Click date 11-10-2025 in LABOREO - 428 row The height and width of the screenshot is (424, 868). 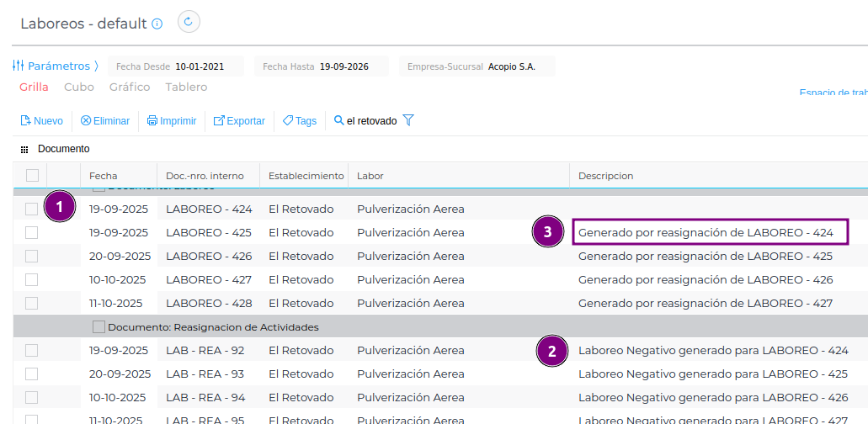115,304
